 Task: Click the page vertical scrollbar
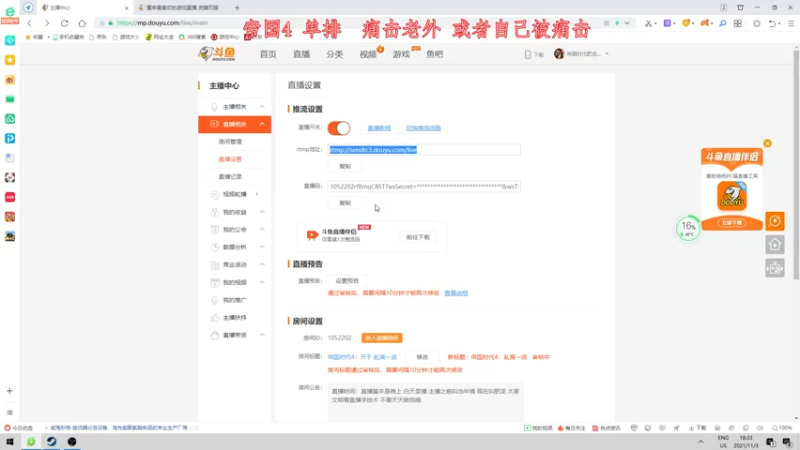point(796,163)
